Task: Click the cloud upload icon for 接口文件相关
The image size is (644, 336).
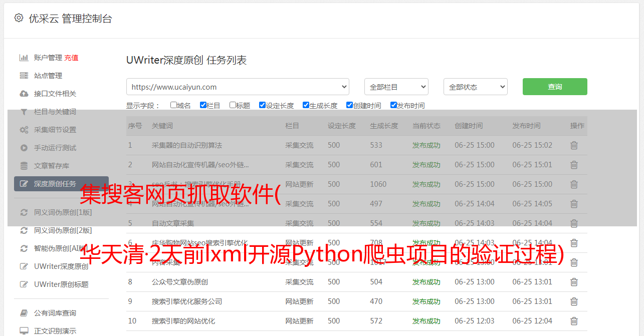Action: [24, 94]
